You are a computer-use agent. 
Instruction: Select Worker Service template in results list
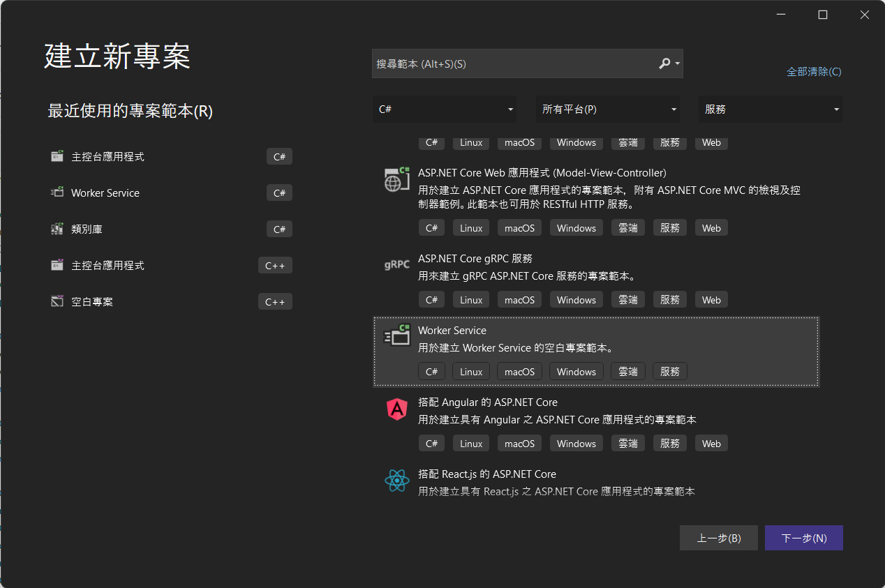597,351
